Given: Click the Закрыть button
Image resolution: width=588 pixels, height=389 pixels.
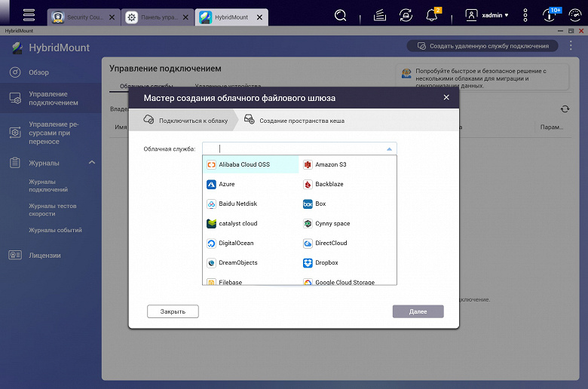Looking at the screenshot, I should click(x=173, y=311).
